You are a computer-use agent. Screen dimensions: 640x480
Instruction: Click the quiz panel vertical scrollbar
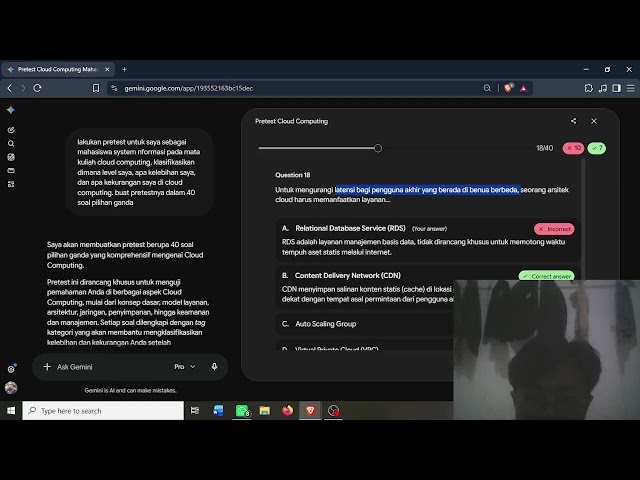(x=583, y=218)
